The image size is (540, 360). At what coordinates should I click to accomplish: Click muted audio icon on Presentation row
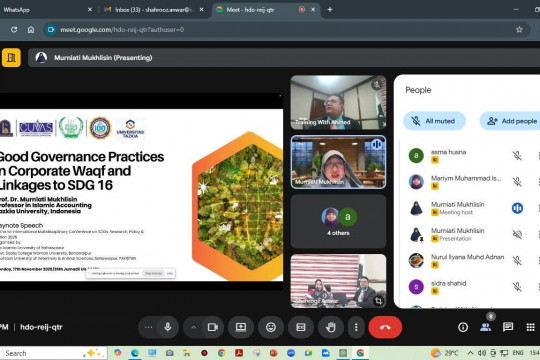tap(517, 234)
